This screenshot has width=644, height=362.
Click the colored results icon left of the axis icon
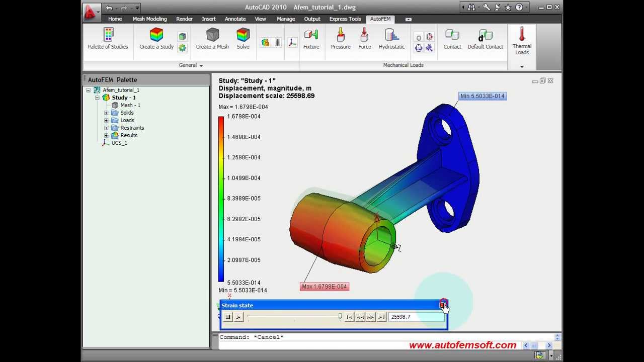(265, 43)
